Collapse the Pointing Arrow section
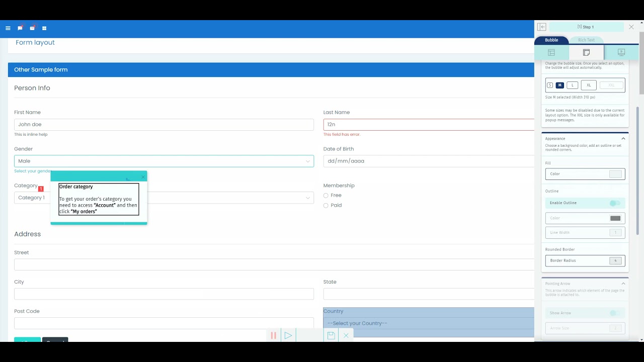The width and height of the screenshot is (644, 362). 623,284
